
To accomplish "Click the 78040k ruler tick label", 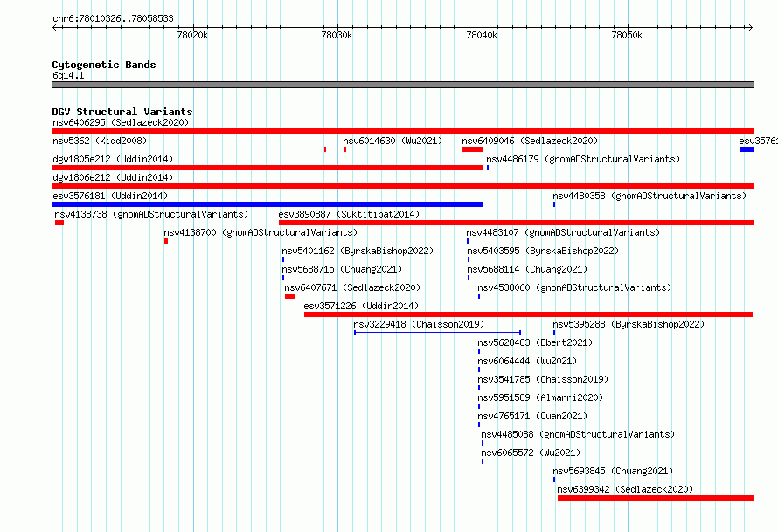I will 482,35.
